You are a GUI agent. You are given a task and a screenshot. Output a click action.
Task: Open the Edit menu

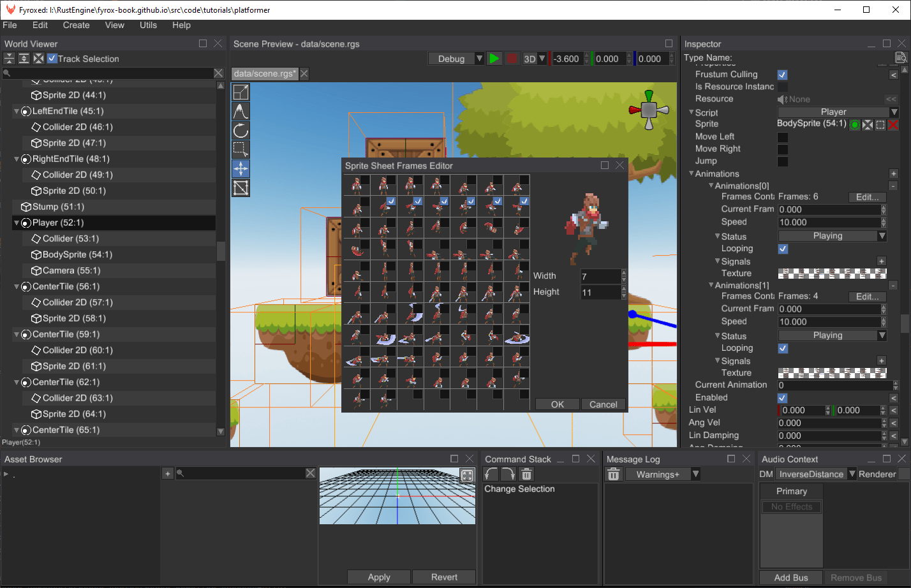pos(40,25)
